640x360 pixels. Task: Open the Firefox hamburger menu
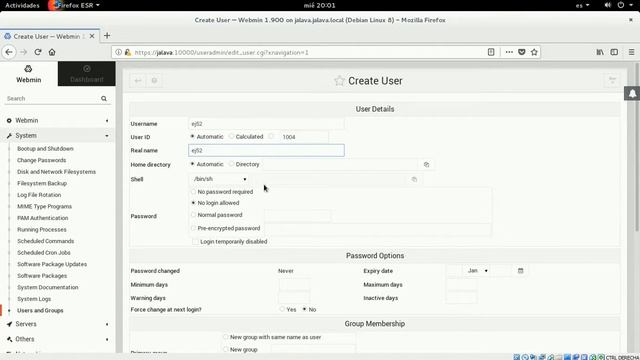pyautogui.click(x=631, y=52)
